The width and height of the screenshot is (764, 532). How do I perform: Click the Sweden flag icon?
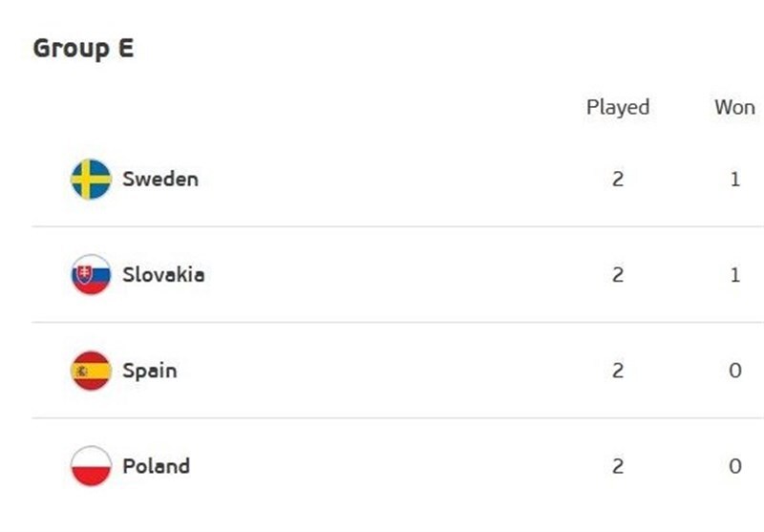coord(91,180)
